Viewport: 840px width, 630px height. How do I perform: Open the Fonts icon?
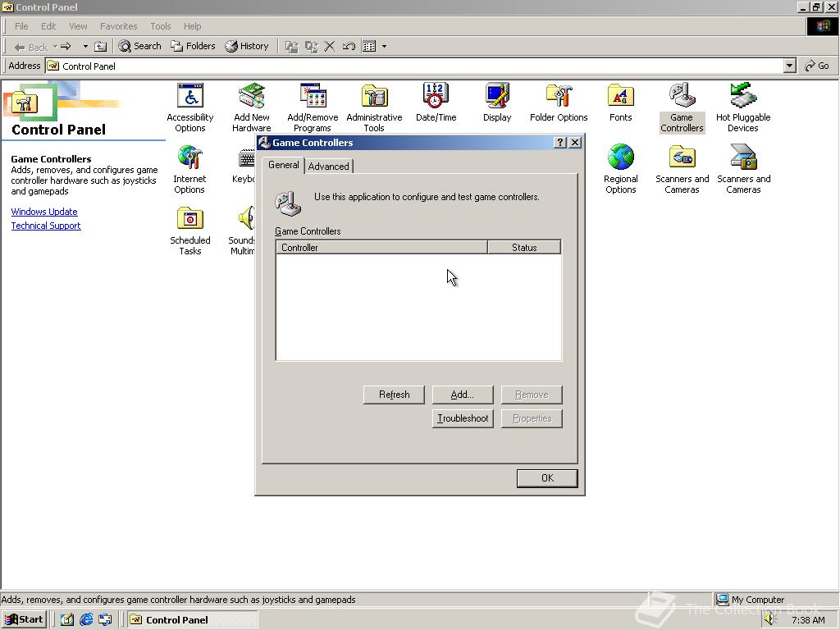click(620, 102)
